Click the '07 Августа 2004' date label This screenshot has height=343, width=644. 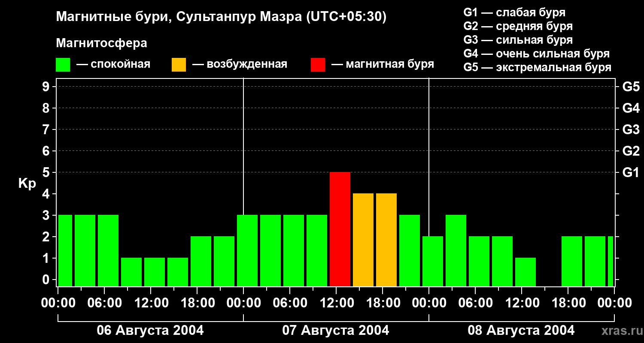tap(336, 331)
